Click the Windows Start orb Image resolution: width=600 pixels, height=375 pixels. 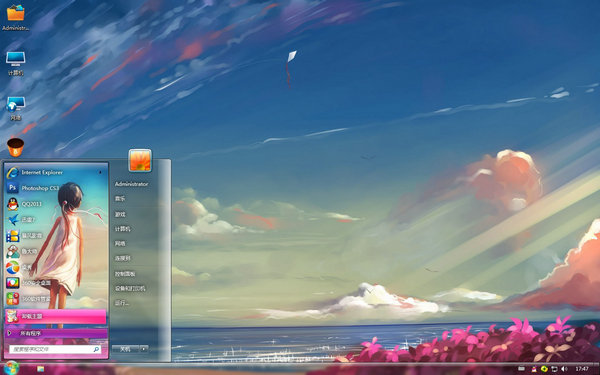tap(11, 368)
